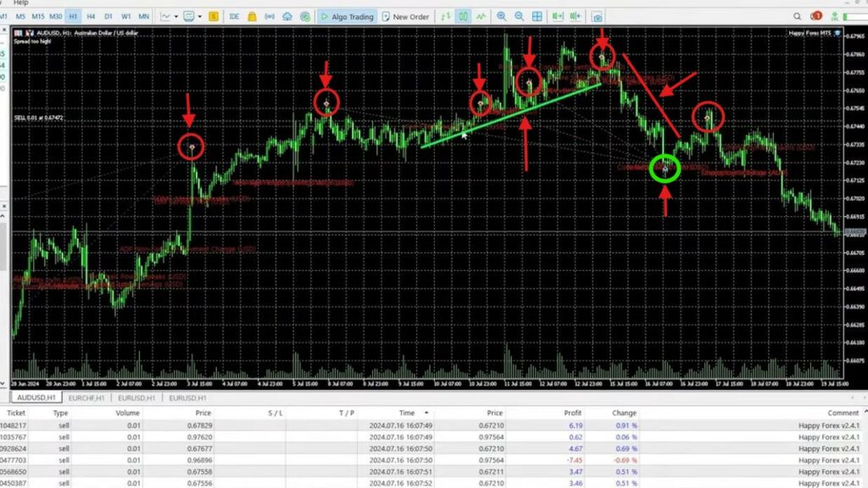Viewport: 868px width, 488px height.
Task: Zoom in on the chart with the magnifier icon
Action: coord(502,15)
